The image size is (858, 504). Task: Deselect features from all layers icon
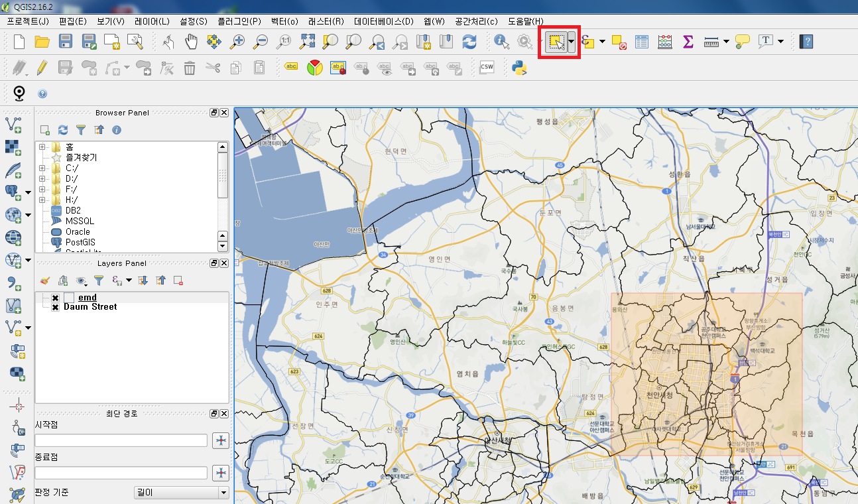click(x=619, y=42)
